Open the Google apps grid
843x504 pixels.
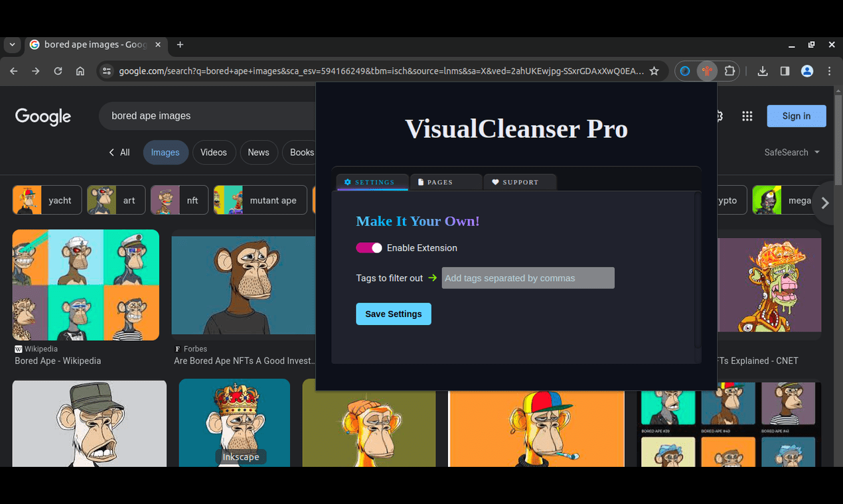(747, 116)
